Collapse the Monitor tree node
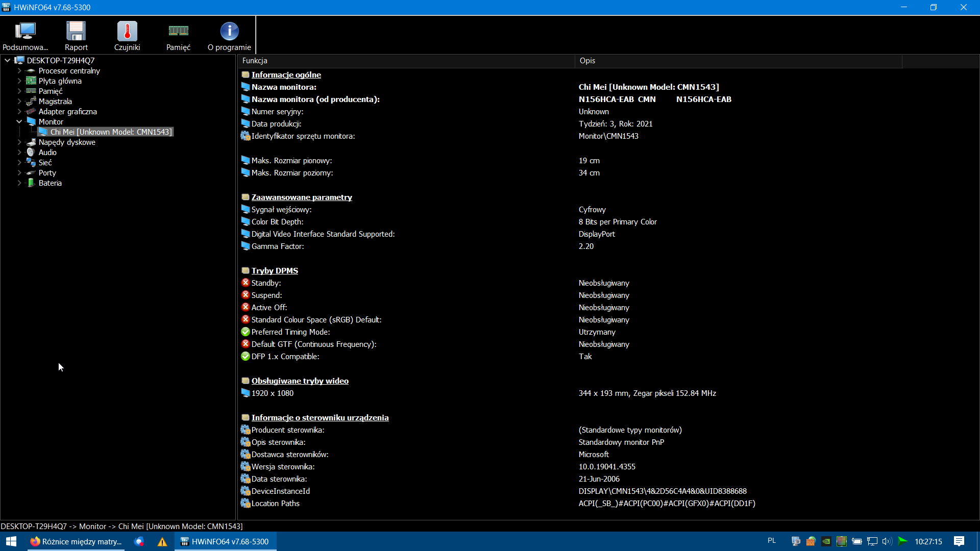Screen dimensions: 980x551 click(19, 121)
